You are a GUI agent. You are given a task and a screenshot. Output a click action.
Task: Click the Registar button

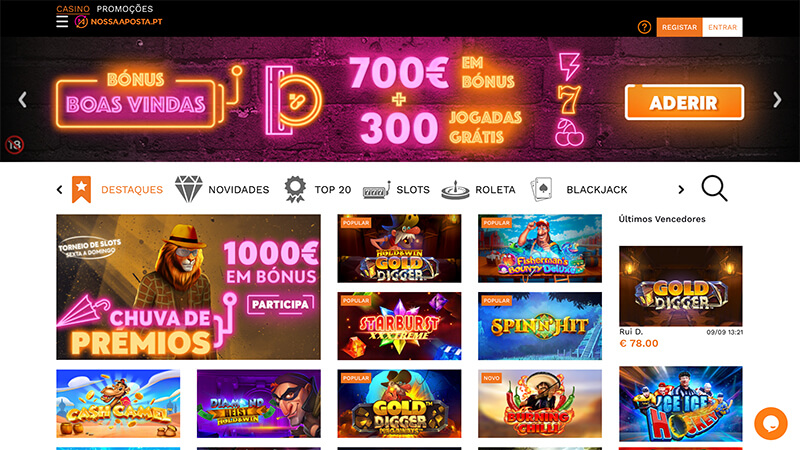pyautogui.click(x=679, y=27)
